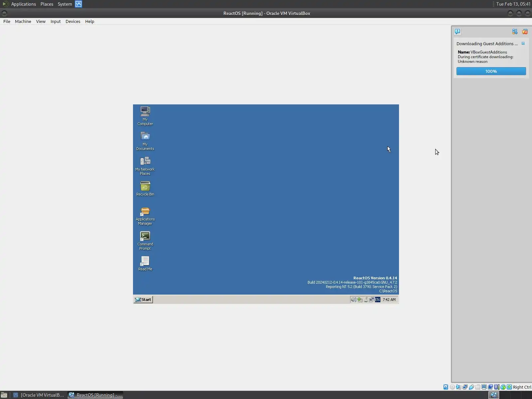
Task: Click the safely remove hardware tray icon
Action: point(360,300)
